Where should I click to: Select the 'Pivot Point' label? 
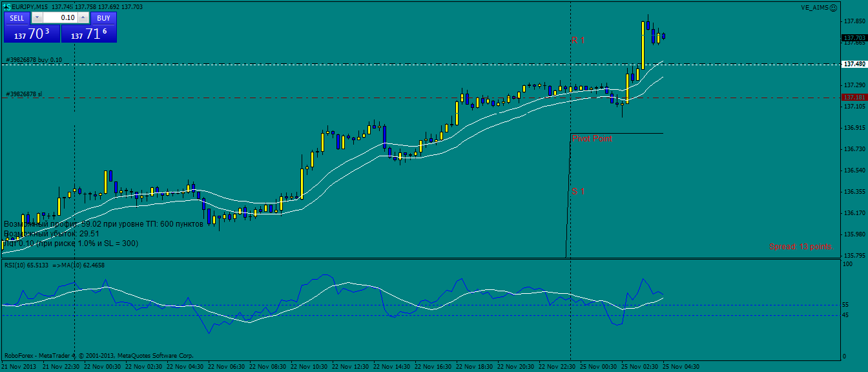tap(592, 139)
